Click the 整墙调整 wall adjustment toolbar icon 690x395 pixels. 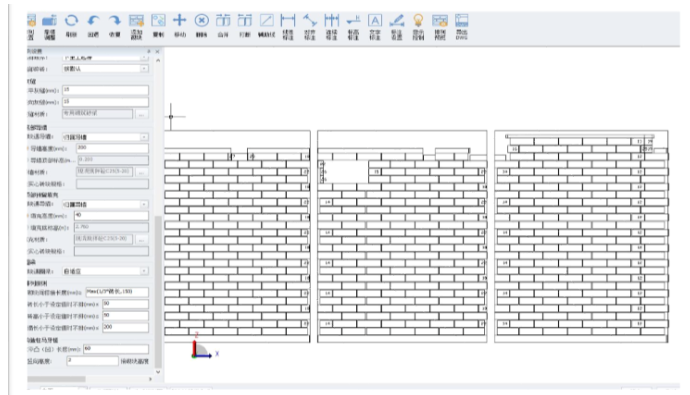pos(49,27)
